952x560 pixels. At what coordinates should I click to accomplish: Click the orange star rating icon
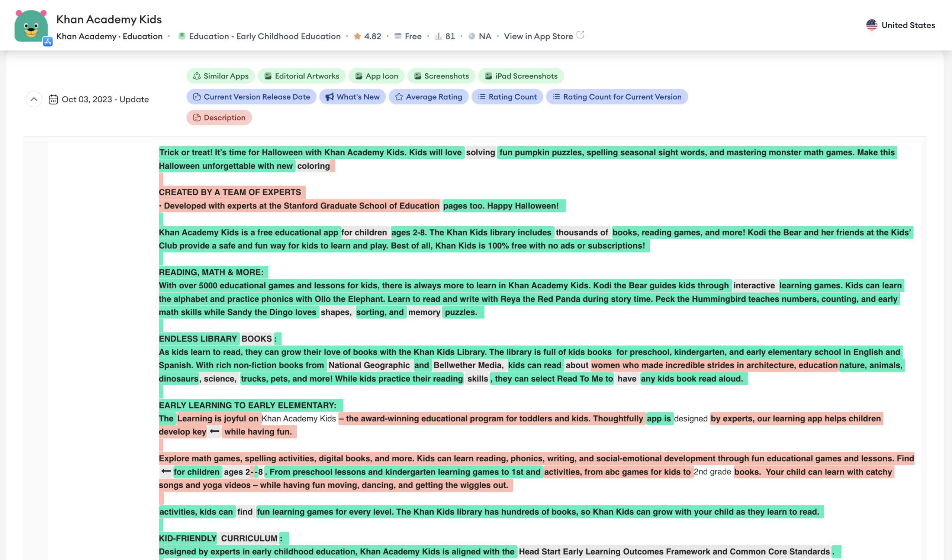coord(357,36)
